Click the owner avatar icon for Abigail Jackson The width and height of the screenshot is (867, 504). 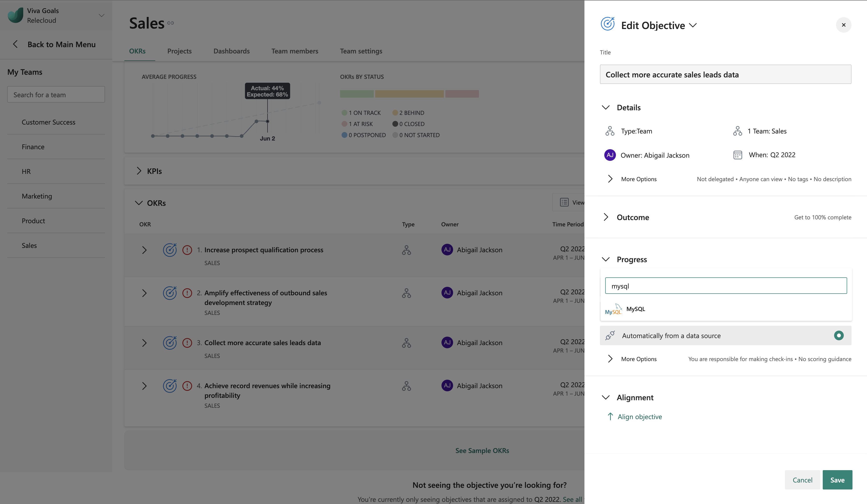pos(610,155)
